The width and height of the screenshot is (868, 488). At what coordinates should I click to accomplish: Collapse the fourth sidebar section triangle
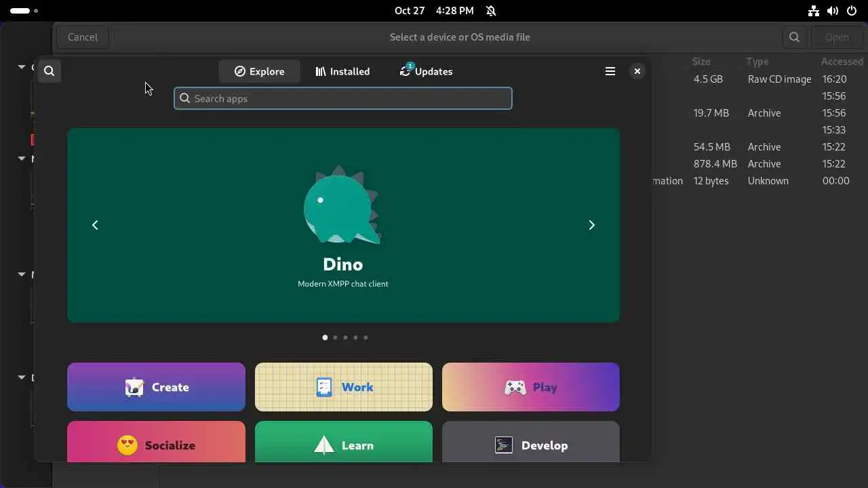coord(21,378)
